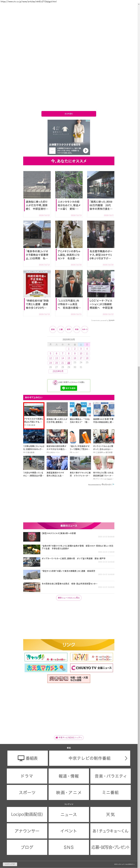Open the お天気マガジン banner
The height and width of the screenshot is (868, 140).
click(46, 668)
